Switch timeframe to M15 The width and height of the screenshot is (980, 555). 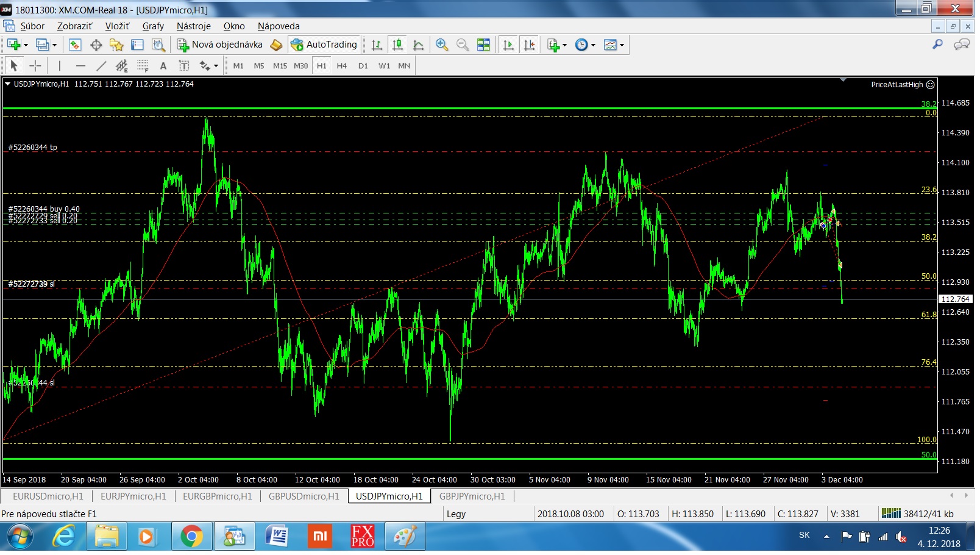pyautogui.click(x=280, y=66)
